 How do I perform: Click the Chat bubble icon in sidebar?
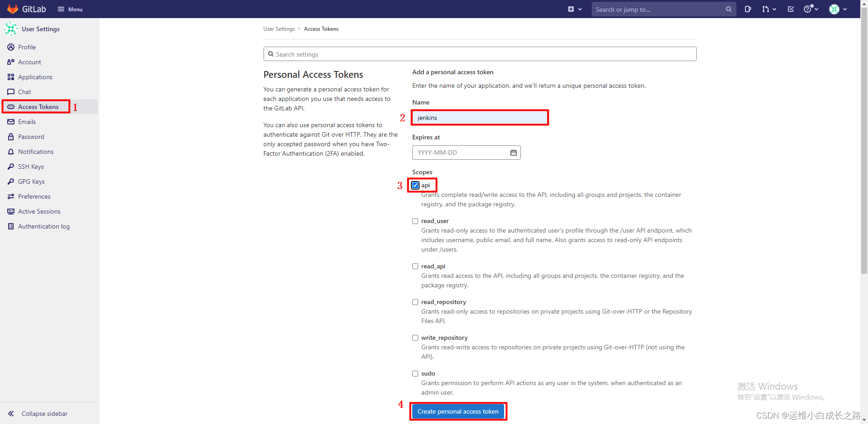click(11, 92)
